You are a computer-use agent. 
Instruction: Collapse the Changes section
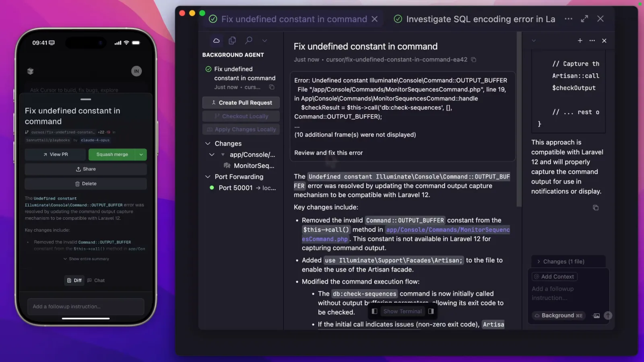[x=208, y=144]
